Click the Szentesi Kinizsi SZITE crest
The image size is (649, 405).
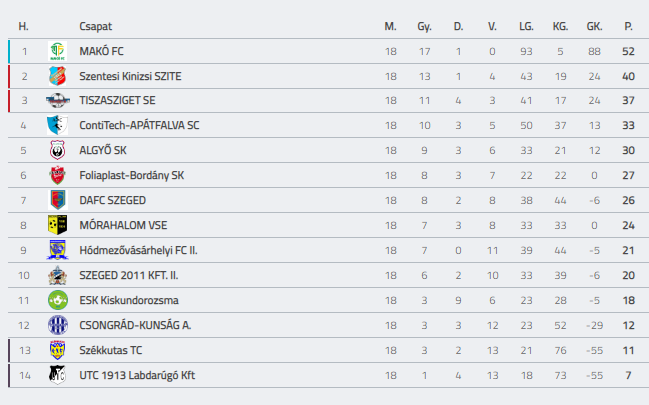58,76
